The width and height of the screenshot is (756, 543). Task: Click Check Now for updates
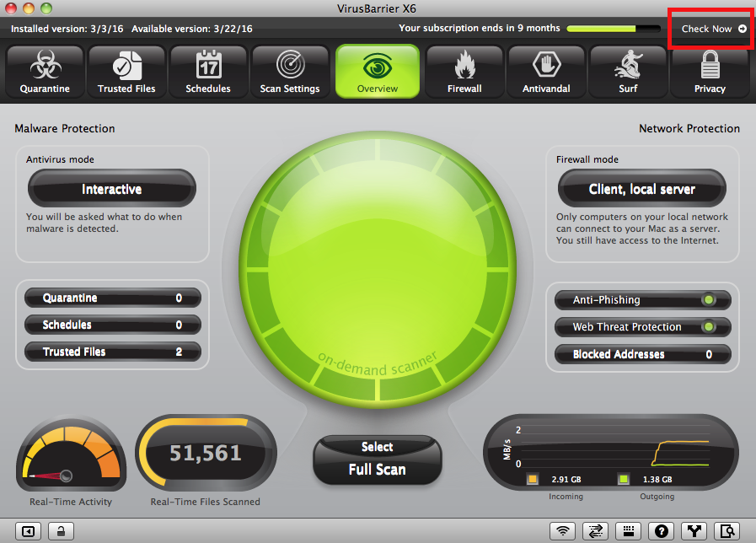coord(714,29)
